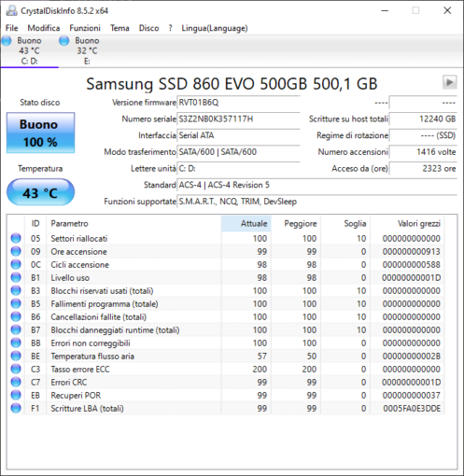Click the total host writes value 12240 GB
Screen dimensions: 464x476
[423, 119]
